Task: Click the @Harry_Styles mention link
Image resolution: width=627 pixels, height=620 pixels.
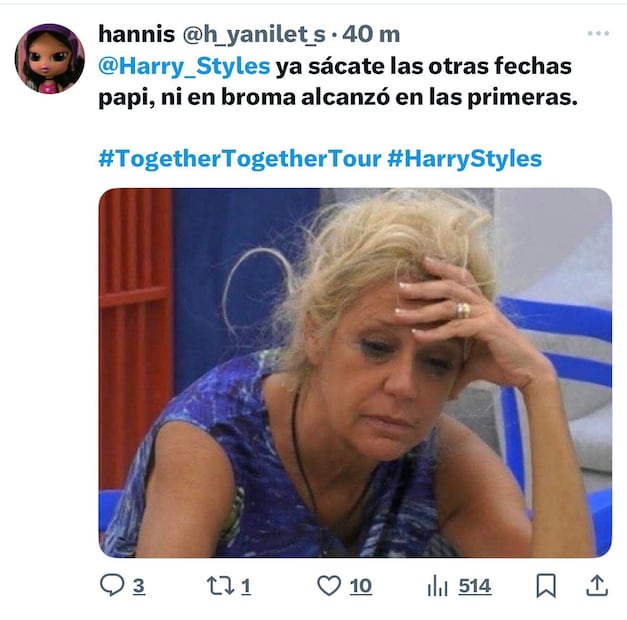Action: tap(184, 66)
